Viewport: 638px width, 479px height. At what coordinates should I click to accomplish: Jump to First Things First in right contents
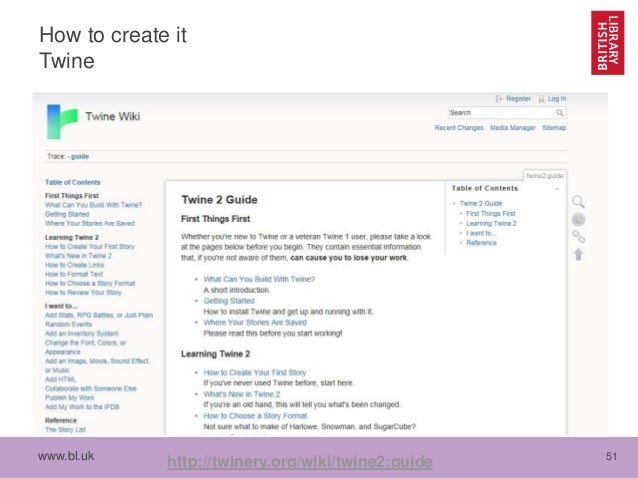click(490, 214)
